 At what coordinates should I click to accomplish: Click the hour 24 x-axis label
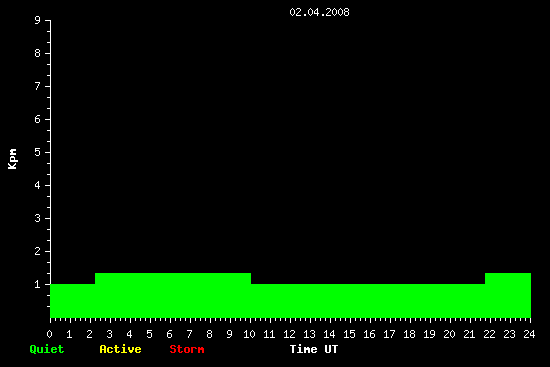(529, 334)
